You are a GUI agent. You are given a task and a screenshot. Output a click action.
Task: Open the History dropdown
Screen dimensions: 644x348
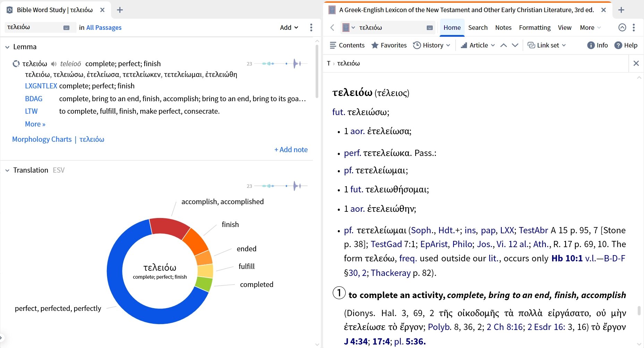pos(432,45)
